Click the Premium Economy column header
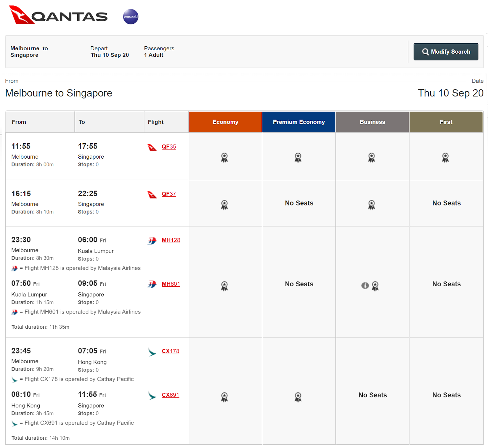The width and height of the screenshot is (488, 448). pyautogui.click(x=299, y=122)
